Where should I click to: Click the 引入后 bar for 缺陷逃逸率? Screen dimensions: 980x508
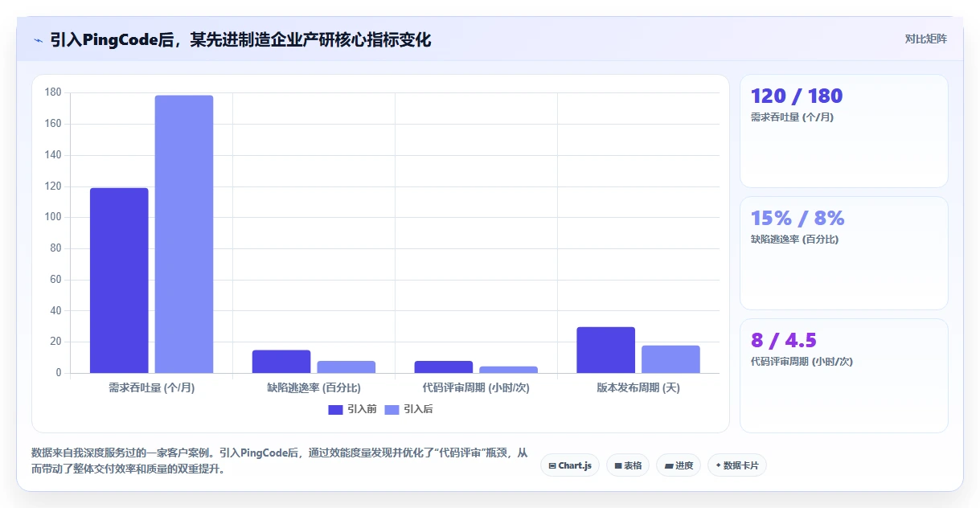[346, 367]
